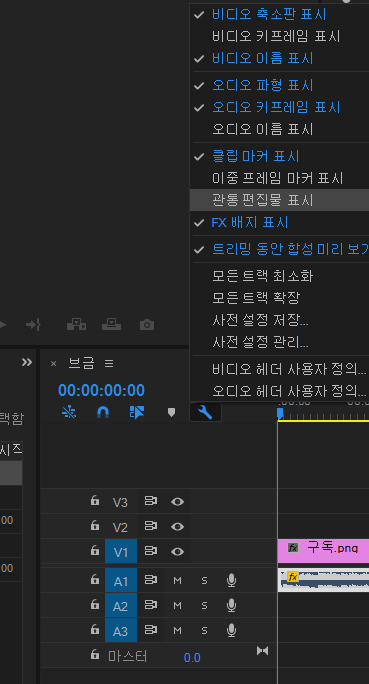Target the V3 track header

click(x=120, y=503)
